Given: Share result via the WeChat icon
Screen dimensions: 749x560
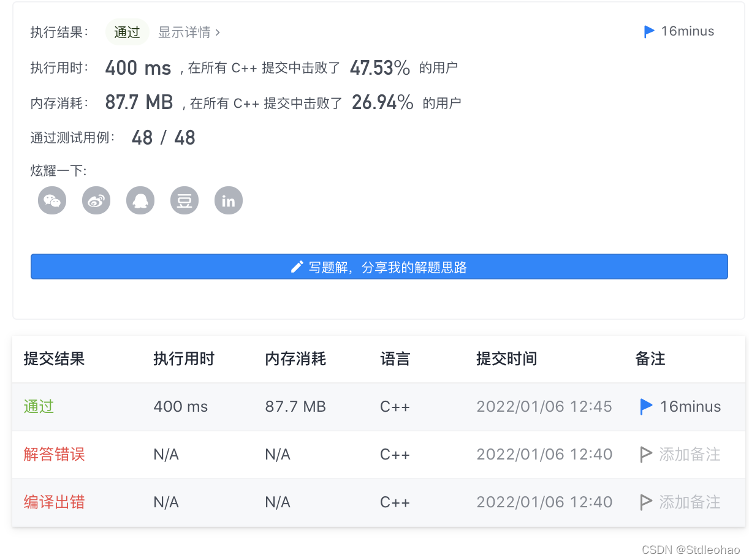Looking at the screenshot, I should 52,200.
